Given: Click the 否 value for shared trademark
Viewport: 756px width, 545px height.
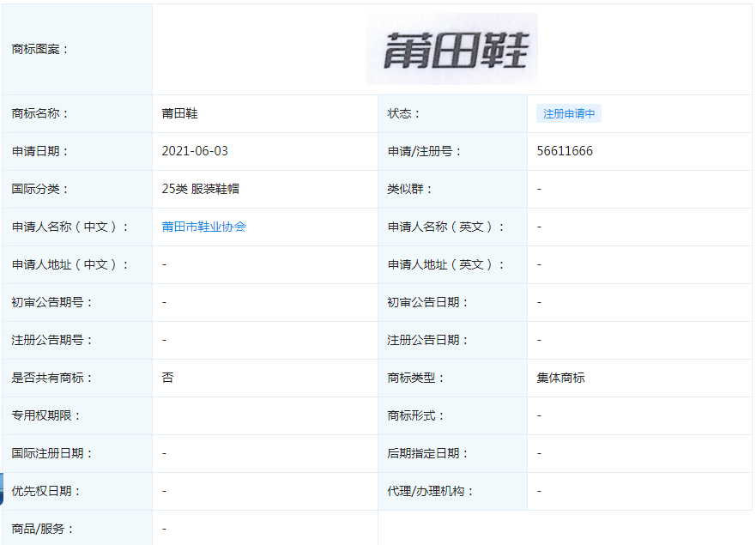Looking at the screenshot, I should (168, 378).
